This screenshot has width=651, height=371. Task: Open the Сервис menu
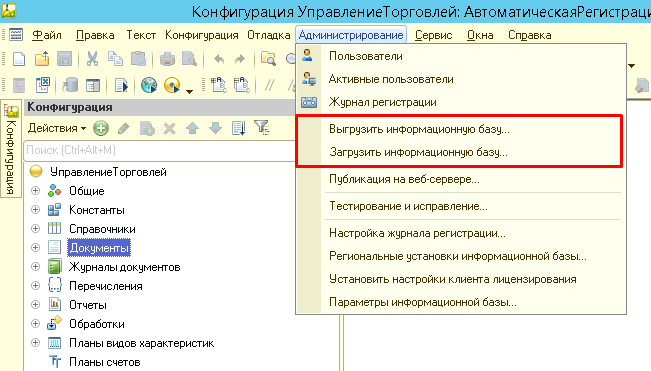[433, 35]
